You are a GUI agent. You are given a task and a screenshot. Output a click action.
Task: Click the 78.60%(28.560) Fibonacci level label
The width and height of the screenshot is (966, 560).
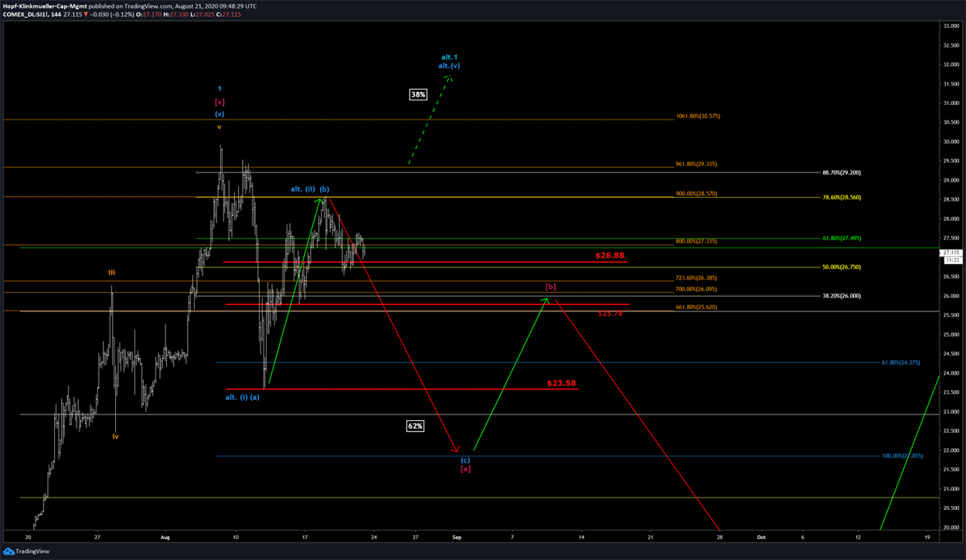click(842, 197)
